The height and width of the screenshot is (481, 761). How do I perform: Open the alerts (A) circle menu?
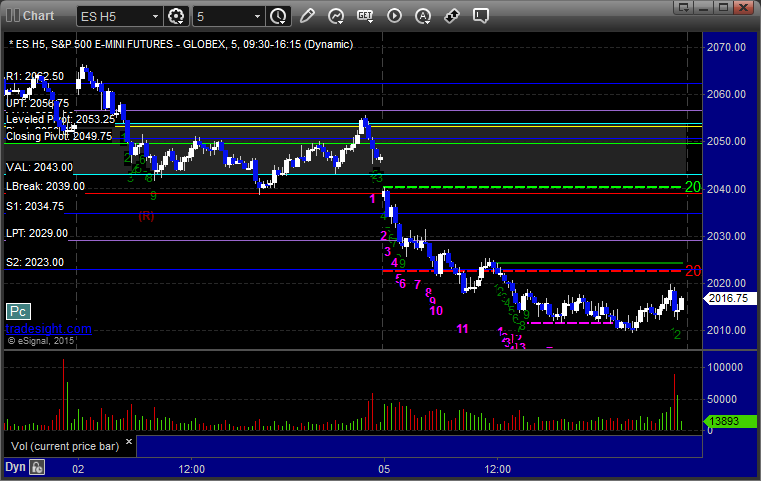pyautogui.click(x=423, y=16)
